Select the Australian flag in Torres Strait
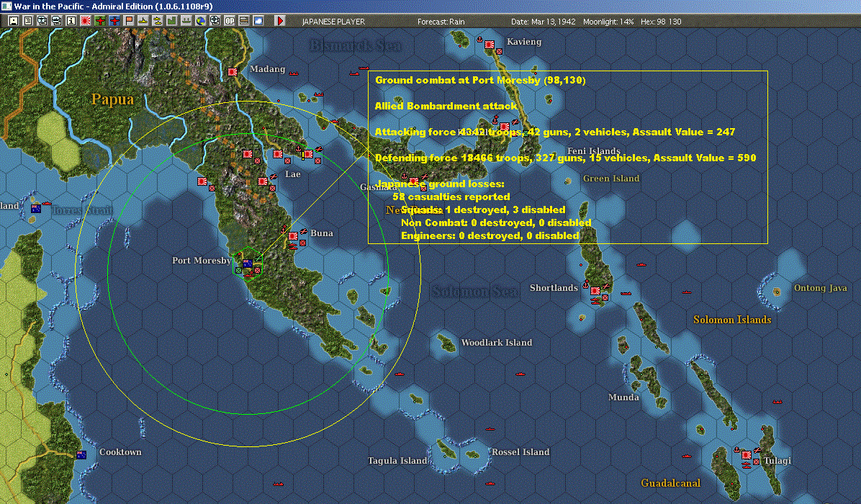The height and width of the screenshot is (504, 861). click(36, 209)
